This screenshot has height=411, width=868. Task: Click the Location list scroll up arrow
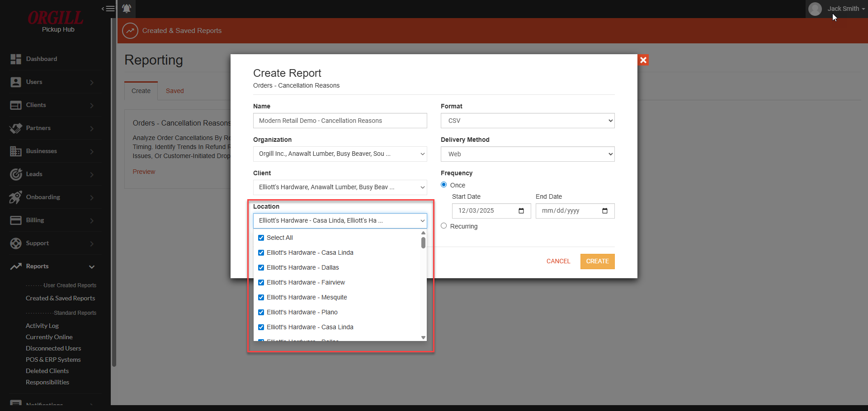[423, 233]
